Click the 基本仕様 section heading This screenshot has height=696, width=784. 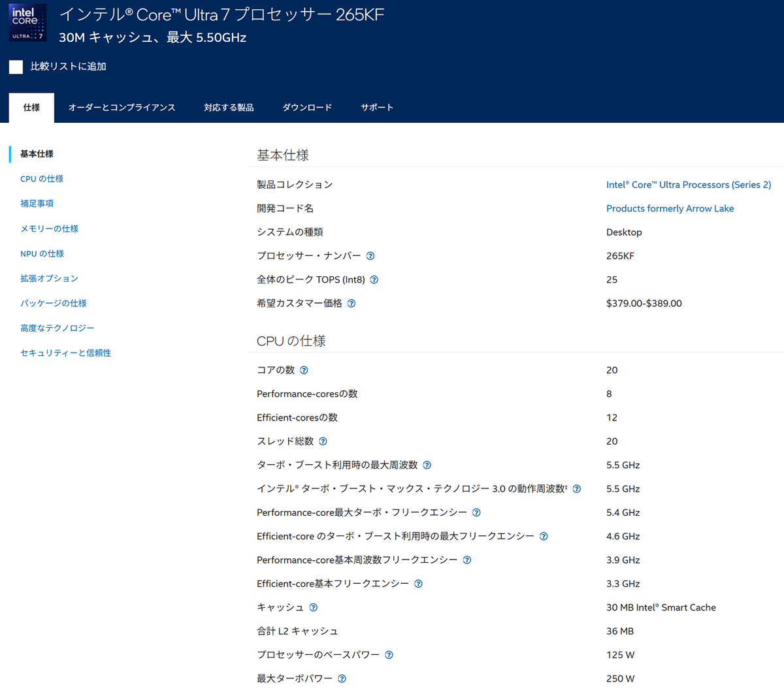283,155
